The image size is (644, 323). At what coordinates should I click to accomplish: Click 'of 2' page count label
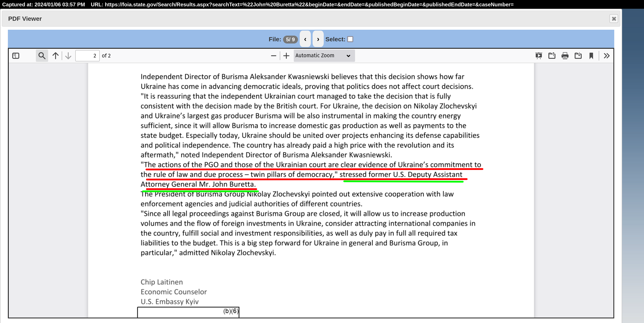pos(106,56)
